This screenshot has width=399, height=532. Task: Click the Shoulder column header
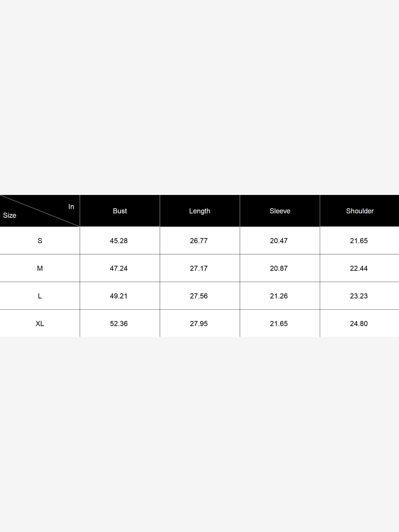click(360, 211)
